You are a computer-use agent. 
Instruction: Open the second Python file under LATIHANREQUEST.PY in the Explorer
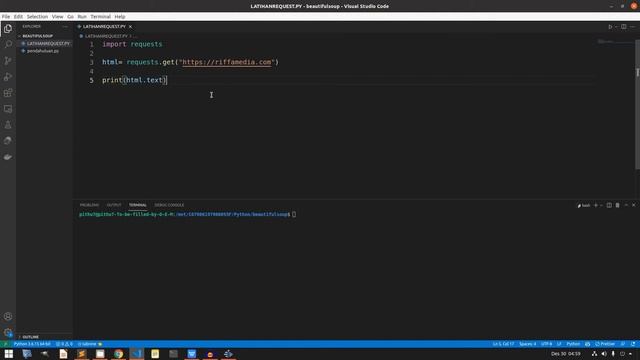45,51
